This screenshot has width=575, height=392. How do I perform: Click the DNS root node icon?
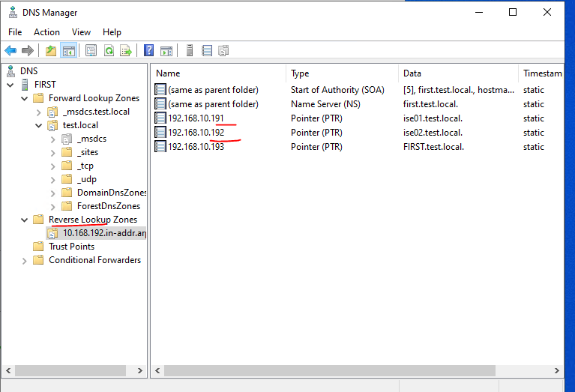[11, 70]
